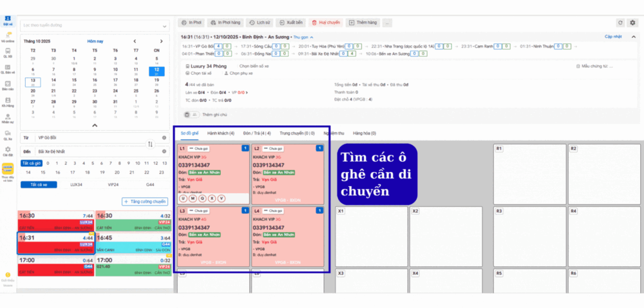Collapse the calendar with chevron below dates
The image size is (644, 308).
point(94,125)
